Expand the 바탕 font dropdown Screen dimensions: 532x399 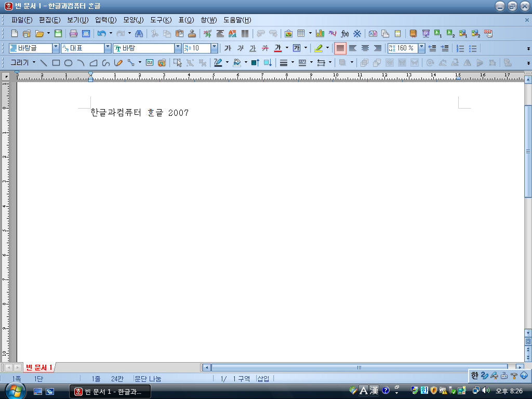[178, 48]
